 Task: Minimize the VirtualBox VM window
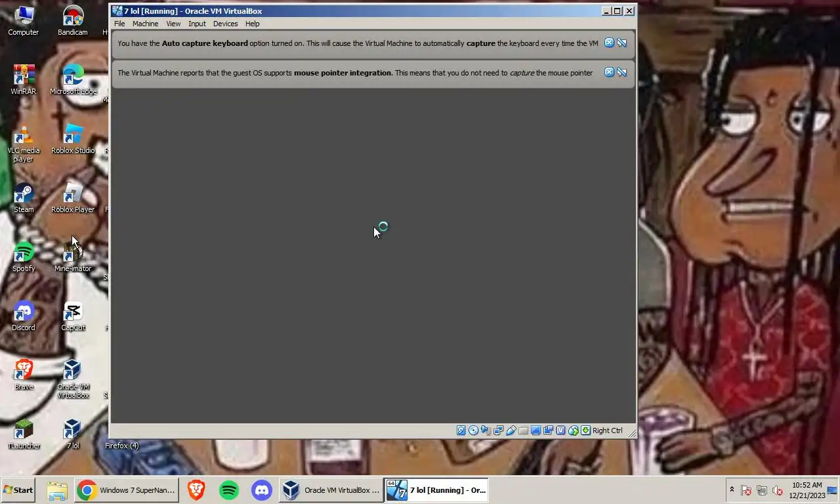(x=606, y=10)
